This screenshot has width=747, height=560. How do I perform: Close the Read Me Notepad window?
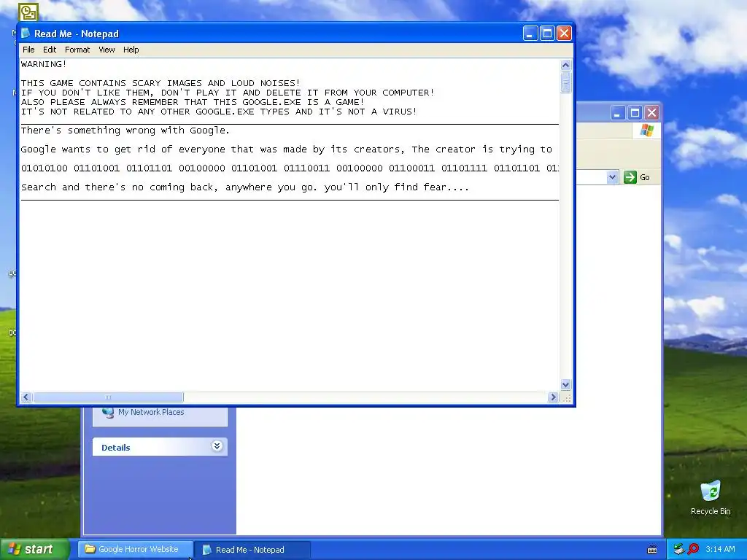[x=564, y=34]
